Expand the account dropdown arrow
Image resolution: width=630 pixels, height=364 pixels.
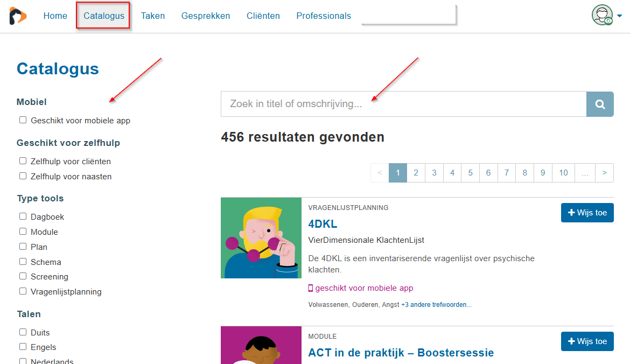pyautogui.click(x=620, y=16)
